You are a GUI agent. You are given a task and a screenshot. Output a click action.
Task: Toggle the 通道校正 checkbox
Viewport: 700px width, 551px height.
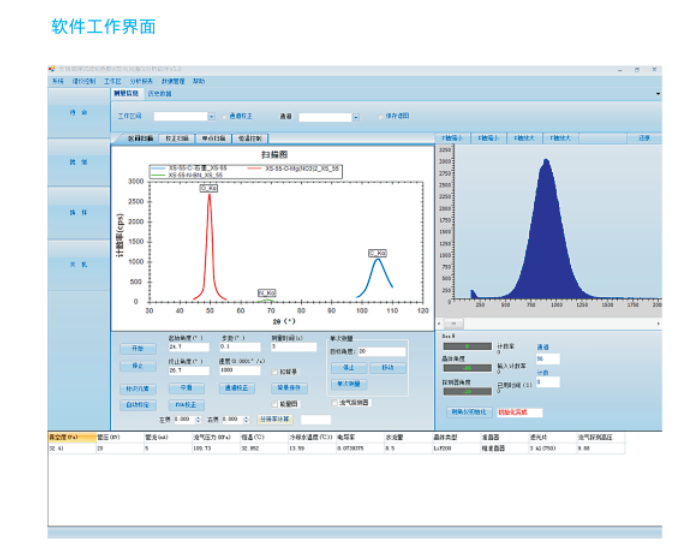click(x=225, y=117)
